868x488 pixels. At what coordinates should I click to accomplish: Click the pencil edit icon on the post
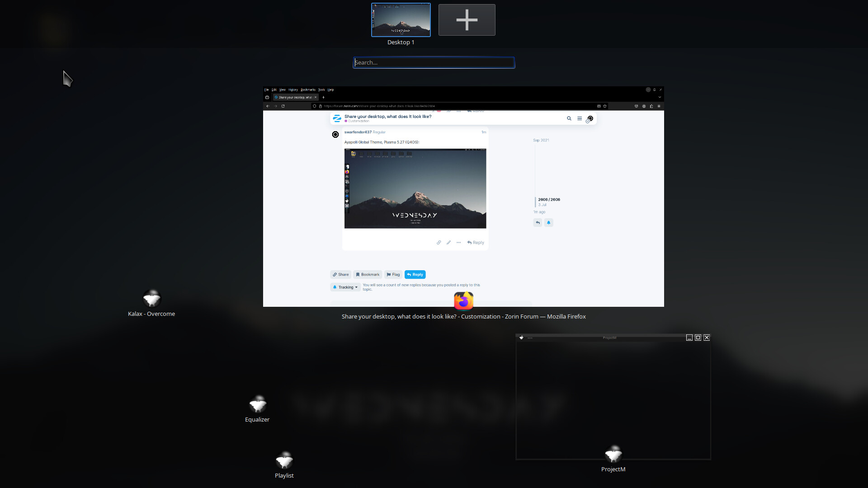point(448,243)
